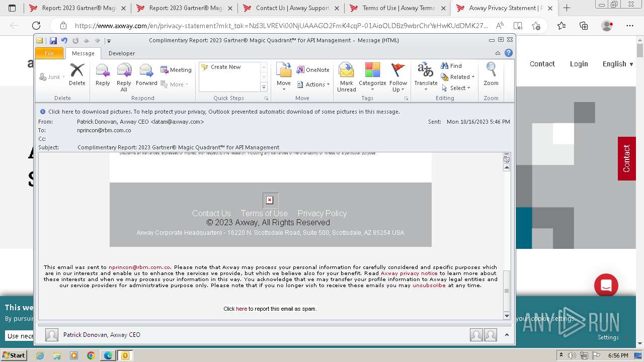
Task: Click the unsubscribe link
Action: pos(429,286)
